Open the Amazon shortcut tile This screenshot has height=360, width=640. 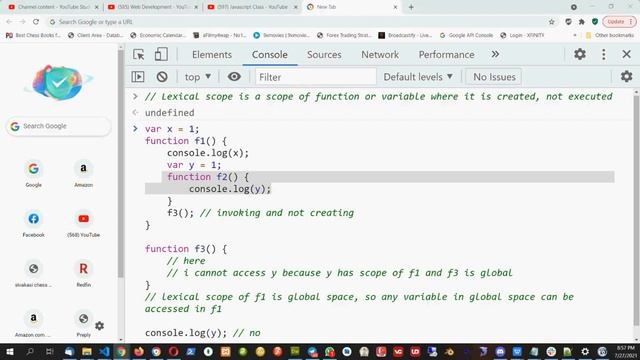click(x=83, y=173)
